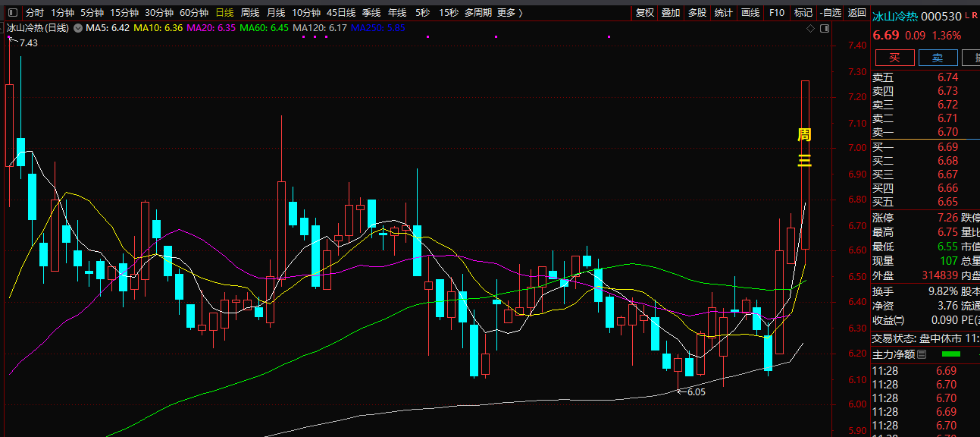Open the F10 company info
The width and height of the screenshot is (980, 437).
(x=776, y=12)
